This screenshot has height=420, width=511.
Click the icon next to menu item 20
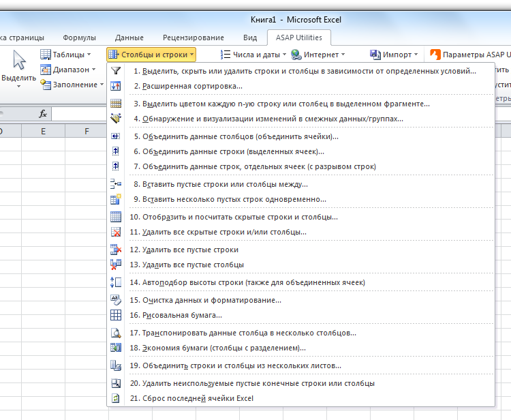click(116, 383)
